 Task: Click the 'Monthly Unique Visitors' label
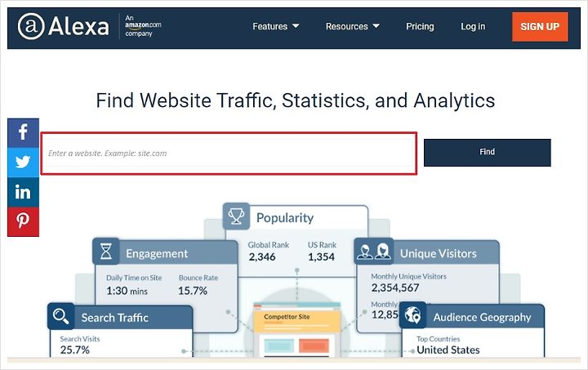point(409,276)
